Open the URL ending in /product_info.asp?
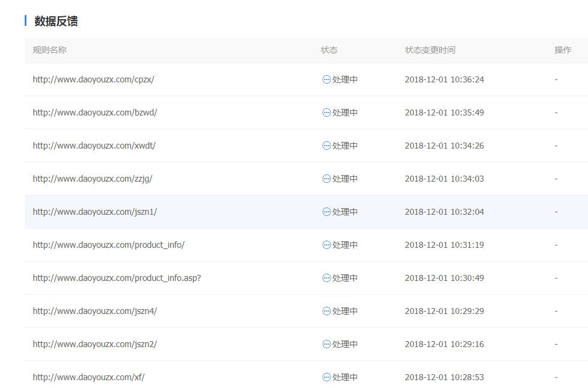 pos(117,278)
